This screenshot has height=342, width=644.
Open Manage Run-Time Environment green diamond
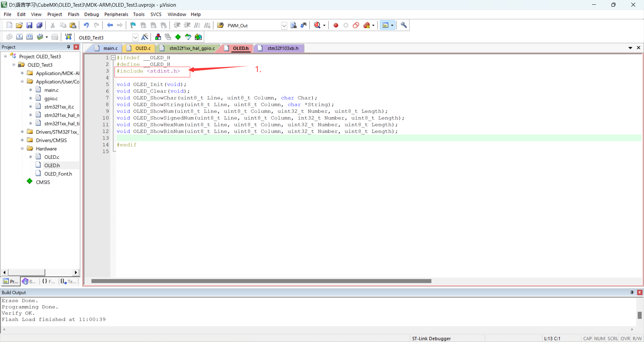(x=178, y=37)
